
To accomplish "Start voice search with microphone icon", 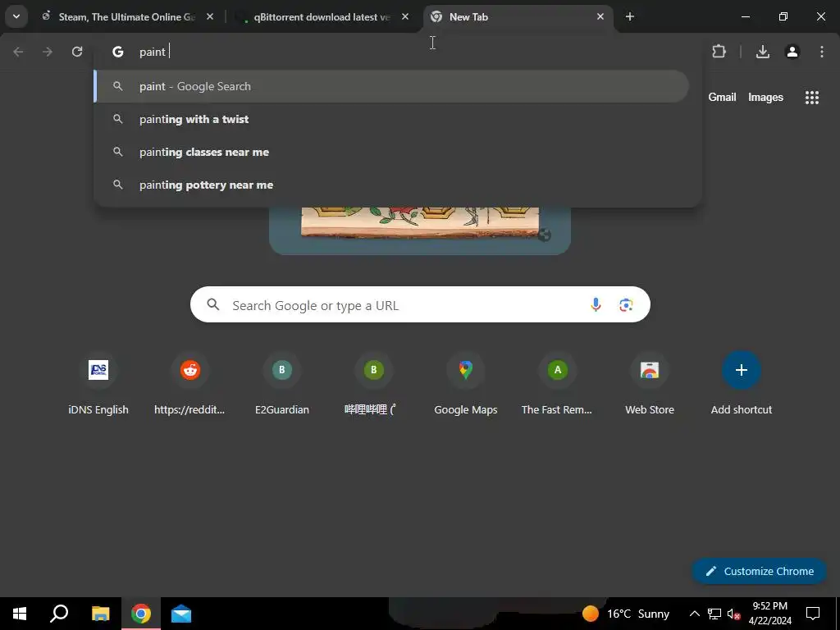I will tap(596, 305).
